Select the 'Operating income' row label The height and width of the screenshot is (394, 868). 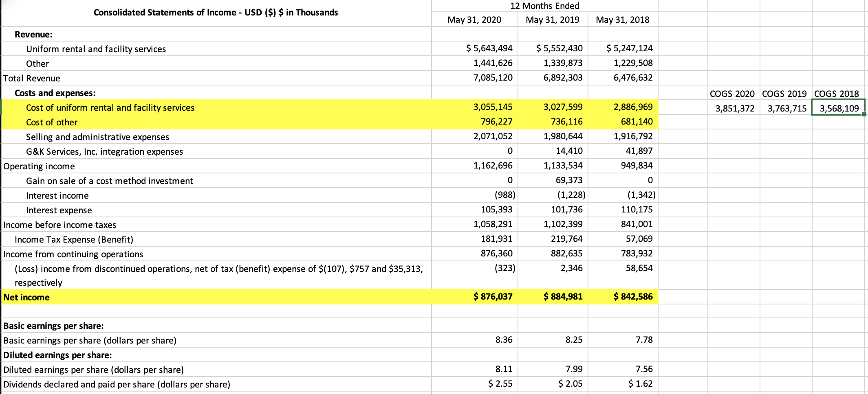[x=39, y=166]
